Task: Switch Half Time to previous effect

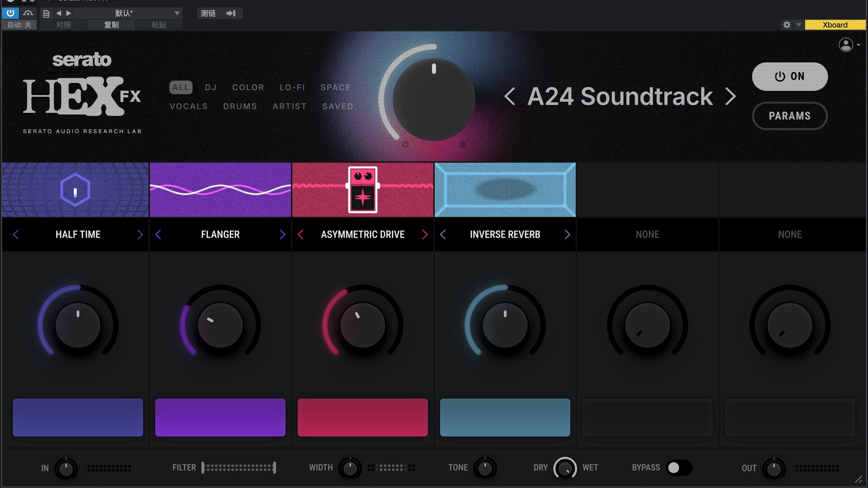Action: coord(16,235)
